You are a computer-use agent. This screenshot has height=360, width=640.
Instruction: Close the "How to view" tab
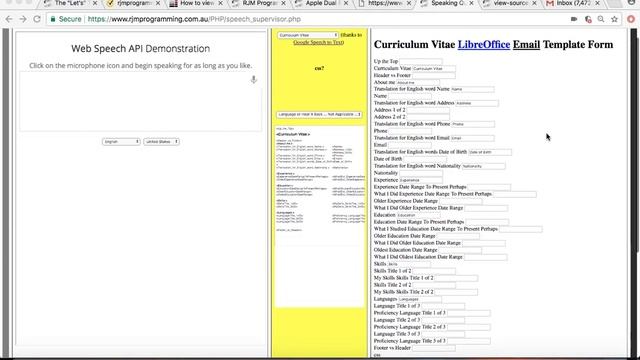[x=221, y=3]
